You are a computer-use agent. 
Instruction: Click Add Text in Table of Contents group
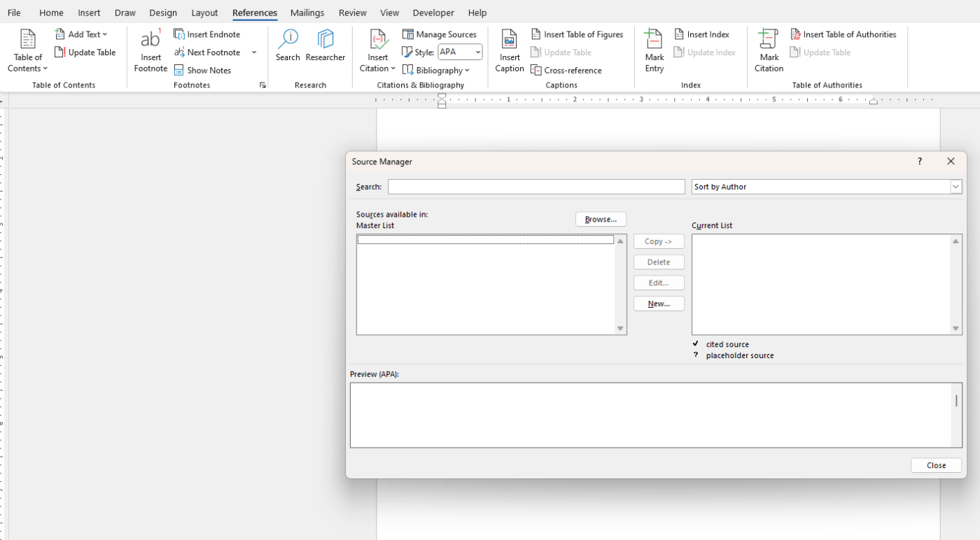pos(81,34)
